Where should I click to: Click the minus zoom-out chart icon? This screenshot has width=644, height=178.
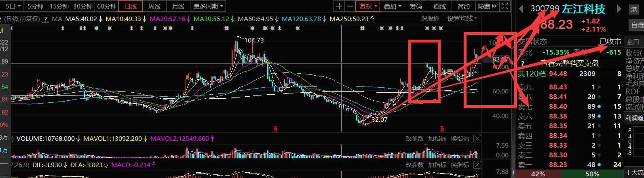pos(350,6)
